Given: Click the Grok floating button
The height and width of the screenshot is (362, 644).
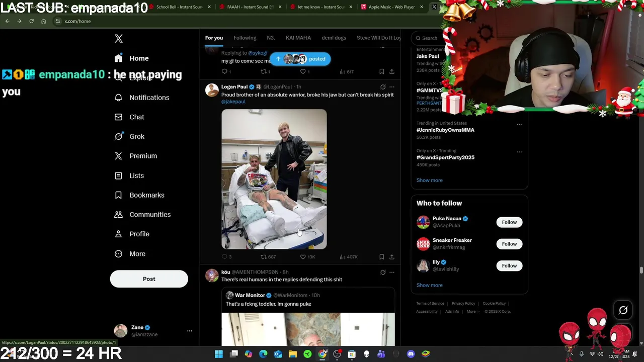Looking at the screenshot, I should click(623, 311).
